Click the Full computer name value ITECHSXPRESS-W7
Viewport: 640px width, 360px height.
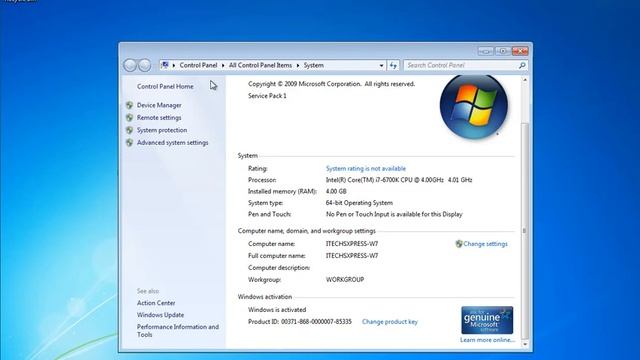click(x=352, y=256)
